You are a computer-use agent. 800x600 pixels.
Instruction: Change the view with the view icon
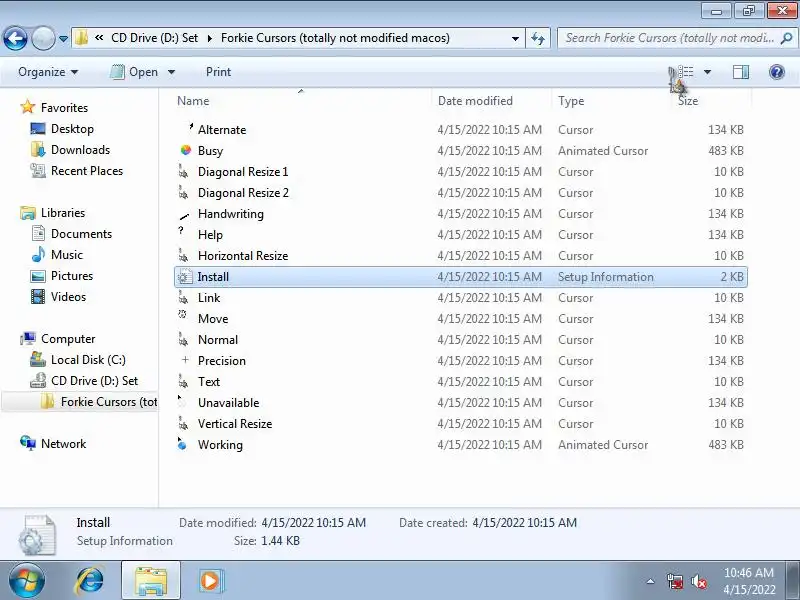684,72
